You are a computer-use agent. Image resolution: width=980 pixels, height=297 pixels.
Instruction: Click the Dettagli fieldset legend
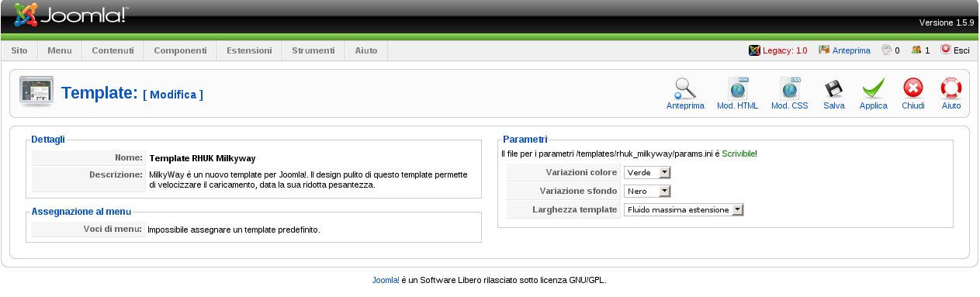[48, 140]
